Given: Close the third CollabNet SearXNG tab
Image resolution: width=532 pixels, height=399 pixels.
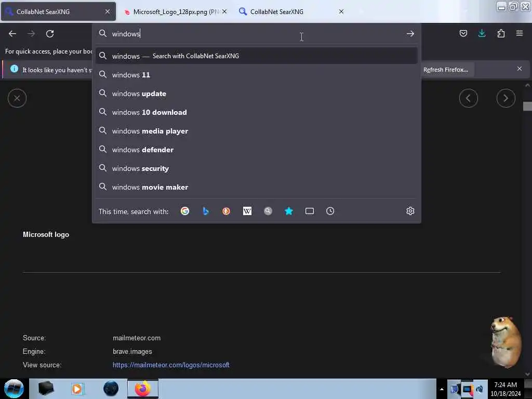Looking at the screenshot, I should pyautogui.click(x=341, y=11).
